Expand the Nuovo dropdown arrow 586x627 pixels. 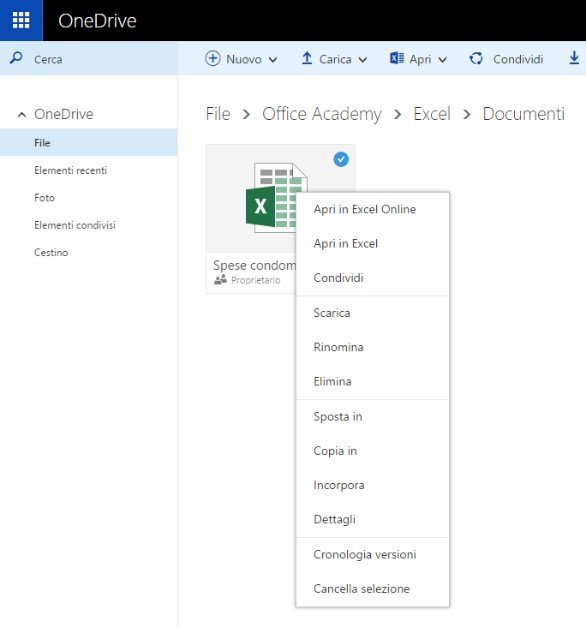click(x=273, y=60)
